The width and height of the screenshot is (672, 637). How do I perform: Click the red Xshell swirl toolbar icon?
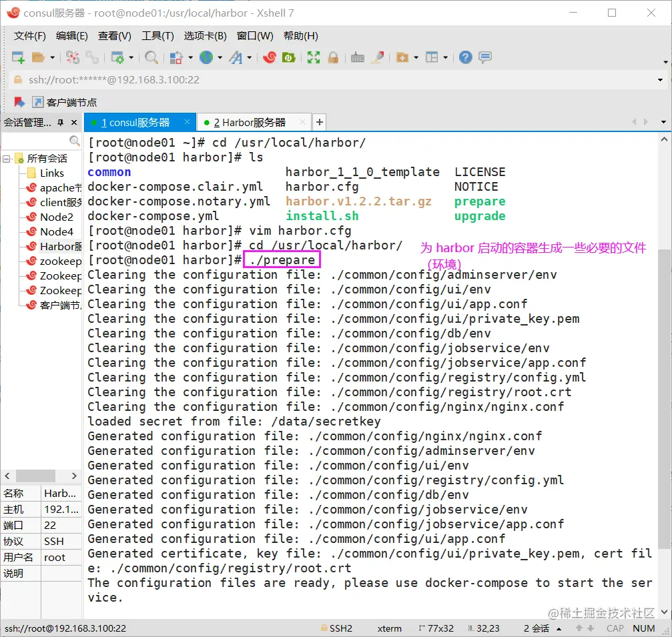[269, 57]
